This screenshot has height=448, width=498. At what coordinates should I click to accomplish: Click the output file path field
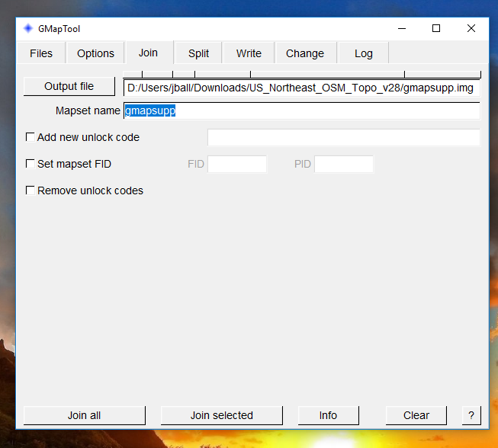coord(302,88)
